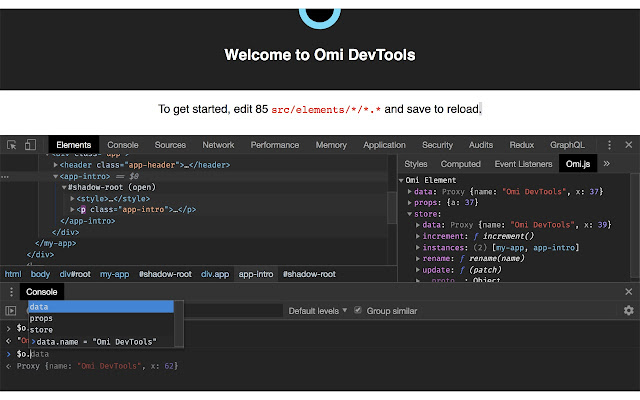
Task: Open the Redux tab
Action: (522, 145)
